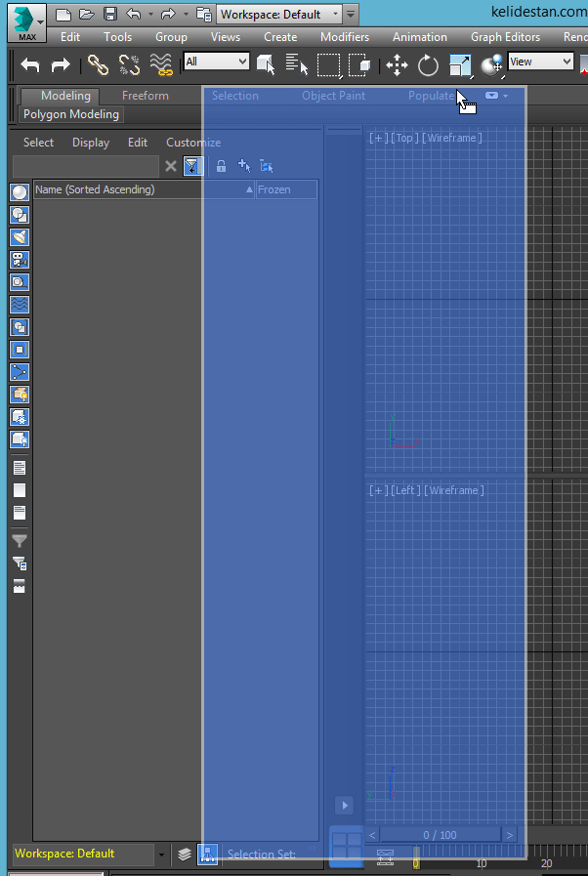
Task: Toggle Display Geometry filter in Scene Explorer
Action: [x=20, y=192]
